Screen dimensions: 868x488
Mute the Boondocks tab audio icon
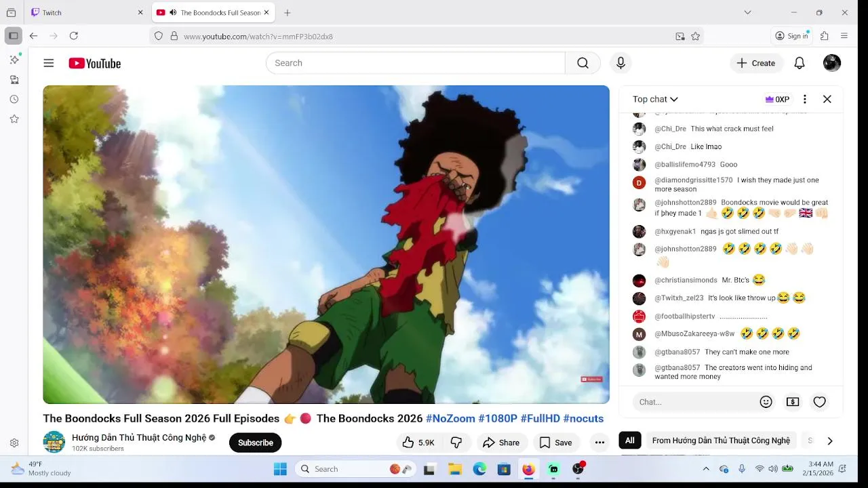point(173,12)
